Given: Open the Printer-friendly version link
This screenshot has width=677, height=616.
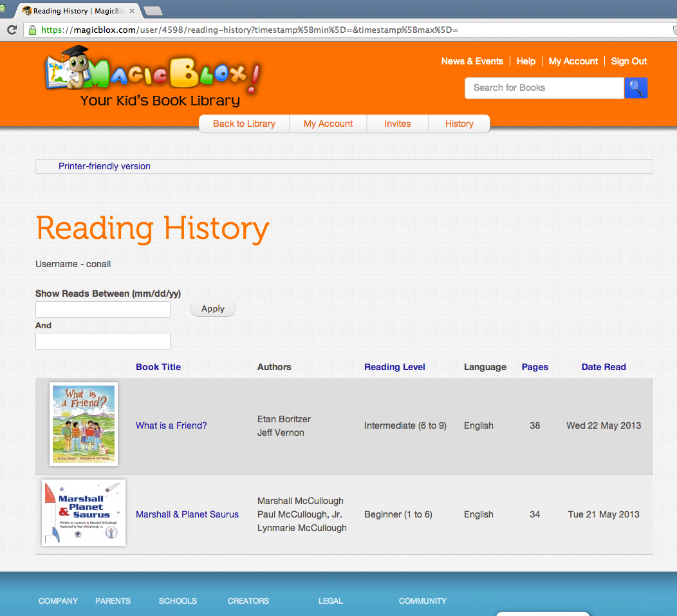Looking at the screenshot, I should coord(104,166).
